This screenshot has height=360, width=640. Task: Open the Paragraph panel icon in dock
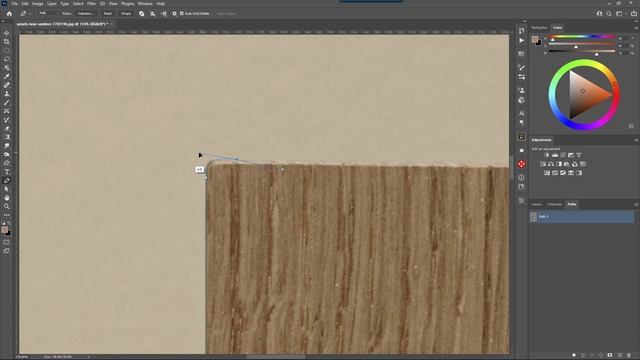[x=521, y=122]
